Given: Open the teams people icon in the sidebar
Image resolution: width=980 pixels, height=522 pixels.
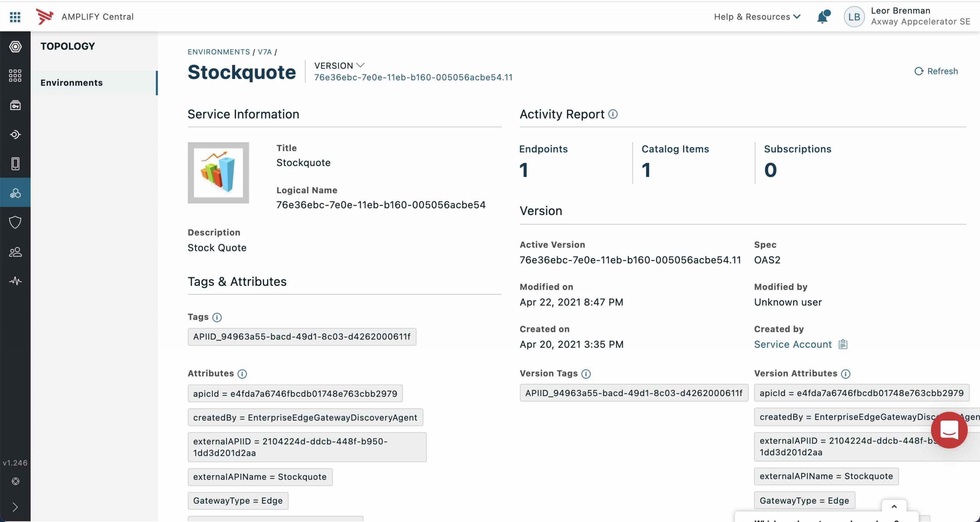Looking at the screenshot, I should tap(15, 252).
